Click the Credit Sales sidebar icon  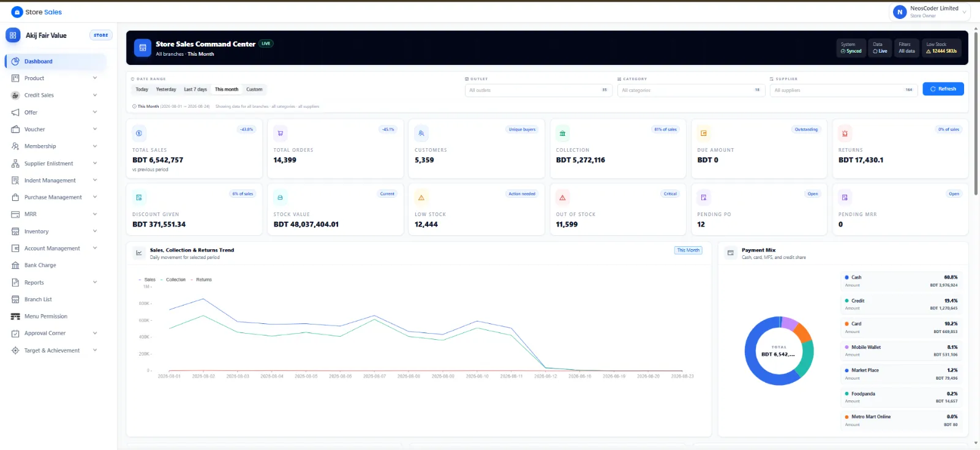pos(15,96)
